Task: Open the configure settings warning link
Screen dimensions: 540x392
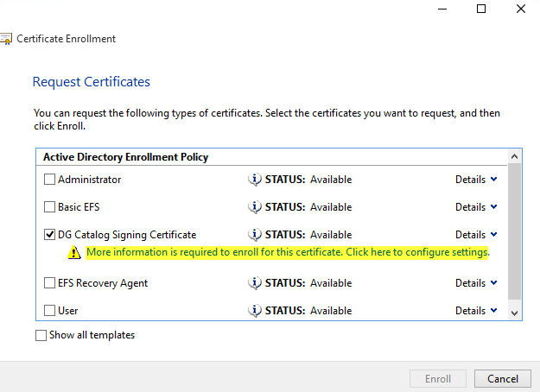Action: [x=288, y=253]
